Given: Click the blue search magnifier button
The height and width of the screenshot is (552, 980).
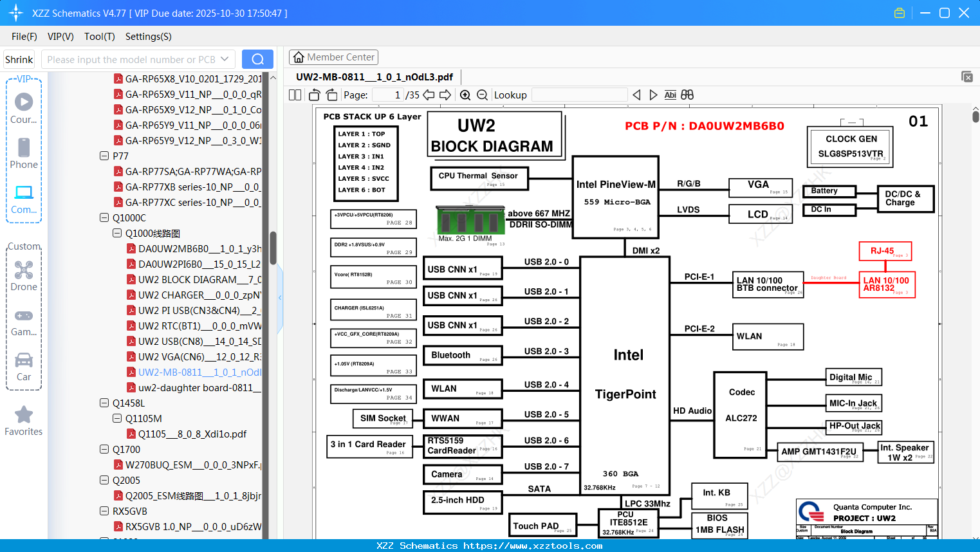Looking at the screenshot, I should pyautogui.click(x=257, y=59).
